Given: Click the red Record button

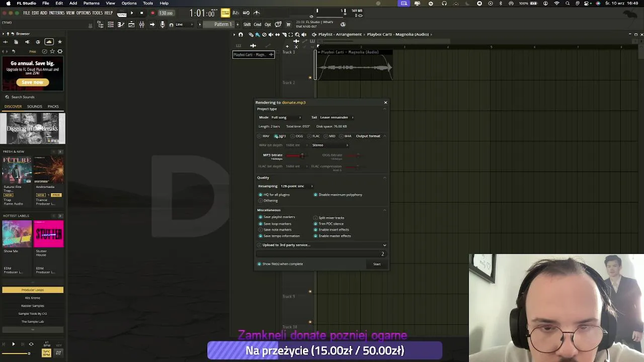Looking at the screenshot, I should (152, 13).
